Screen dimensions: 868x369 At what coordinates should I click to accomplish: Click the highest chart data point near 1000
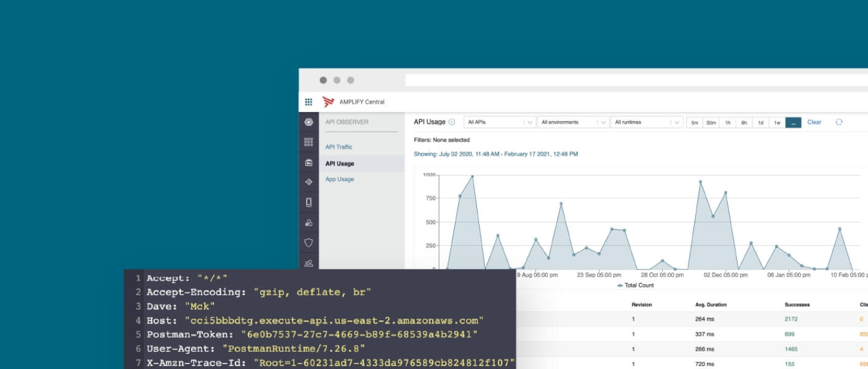[x=472, y=177]
